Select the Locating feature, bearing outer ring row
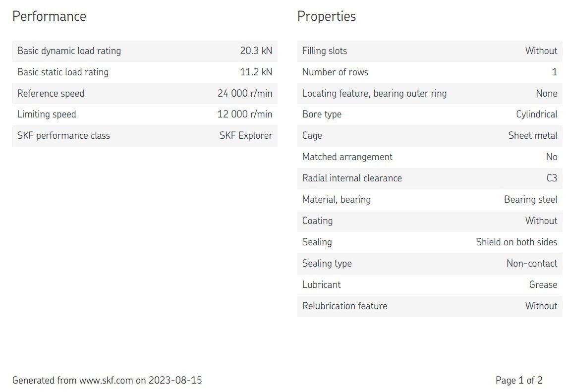Image resolution: width=566 pixels, height=392 pixels. pyautogui.click(x=430, y=94)
